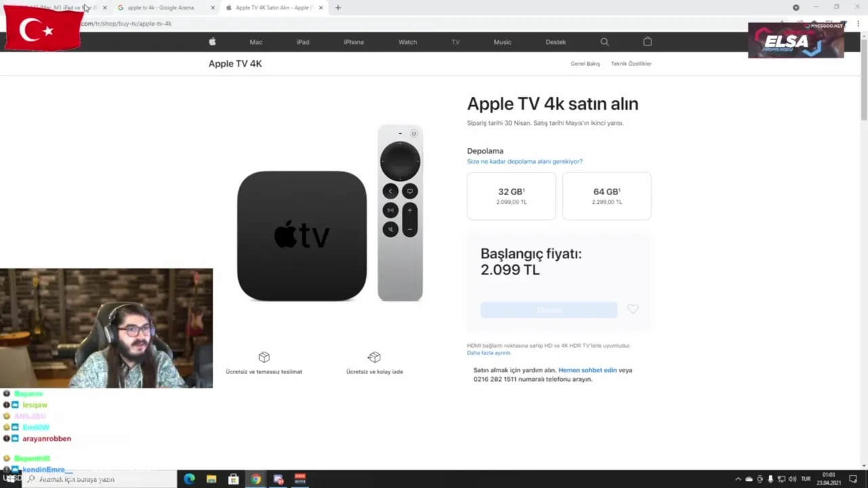Click the 'Depolama' label
The width and height of the screenshot is (868, 488).
click(485, 151)
